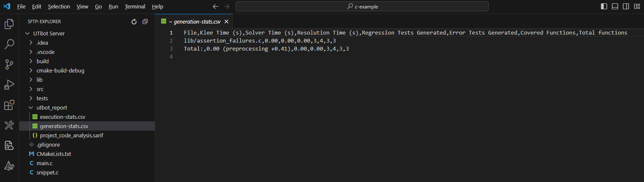Screen dimensions: 644x182
Task: Toggle the secondary side bar layout
Action: coord(626,6)
